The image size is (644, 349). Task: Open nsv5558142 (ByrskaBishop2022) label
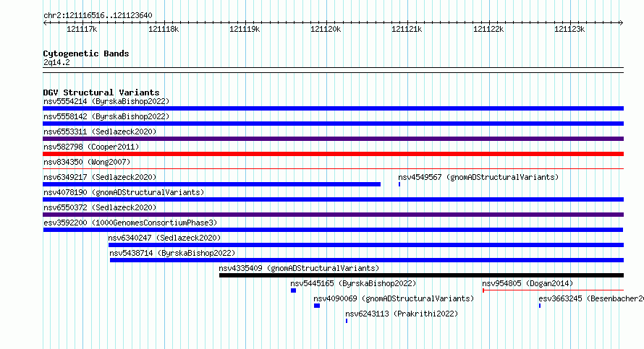point(106,116)
